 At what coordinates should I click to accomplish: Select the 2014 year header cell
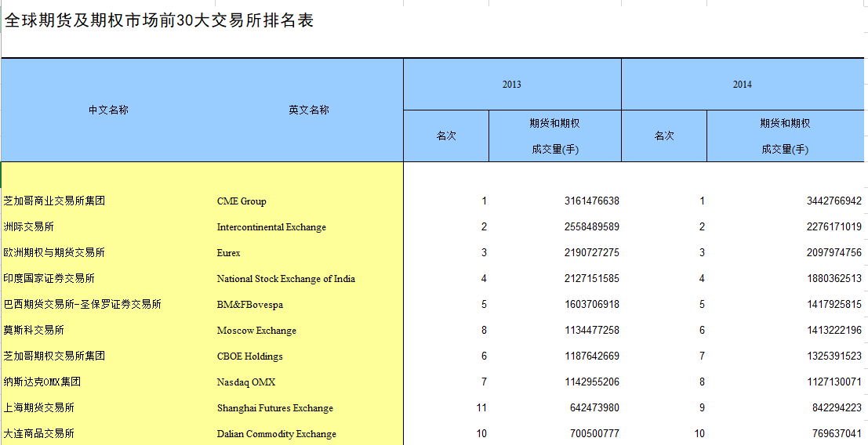pos(743,85)
